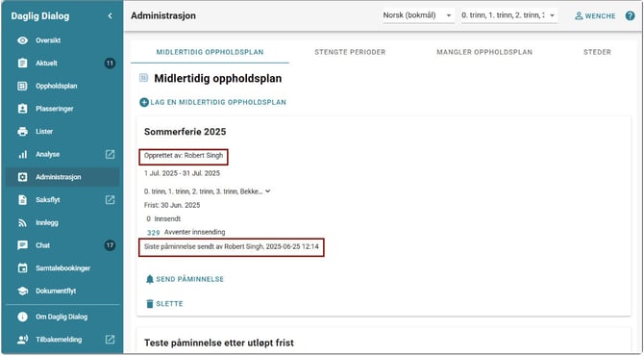Click "Teste påminnelse etter utløpt frist" heading
Screen dimensions: 644x356
tap(219, 343)
